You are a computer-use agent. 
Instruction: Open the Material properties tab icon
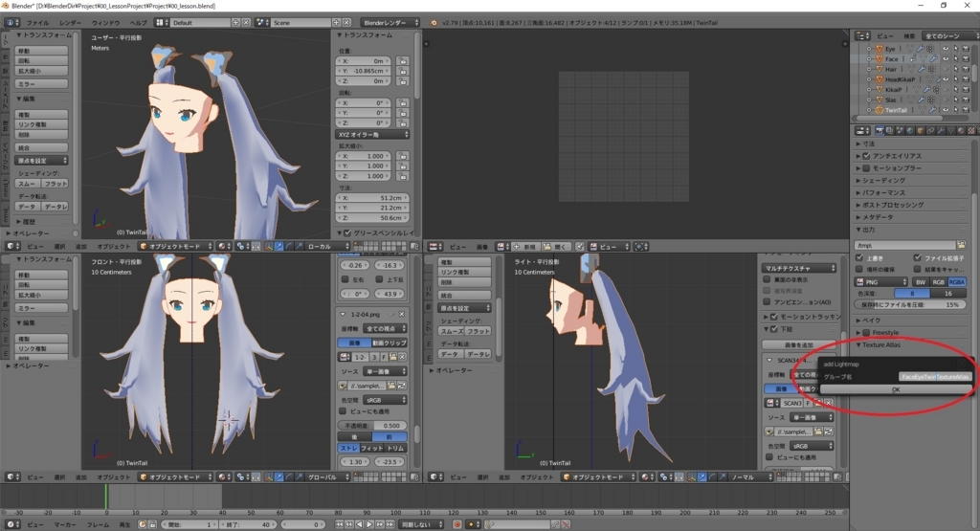961,130
